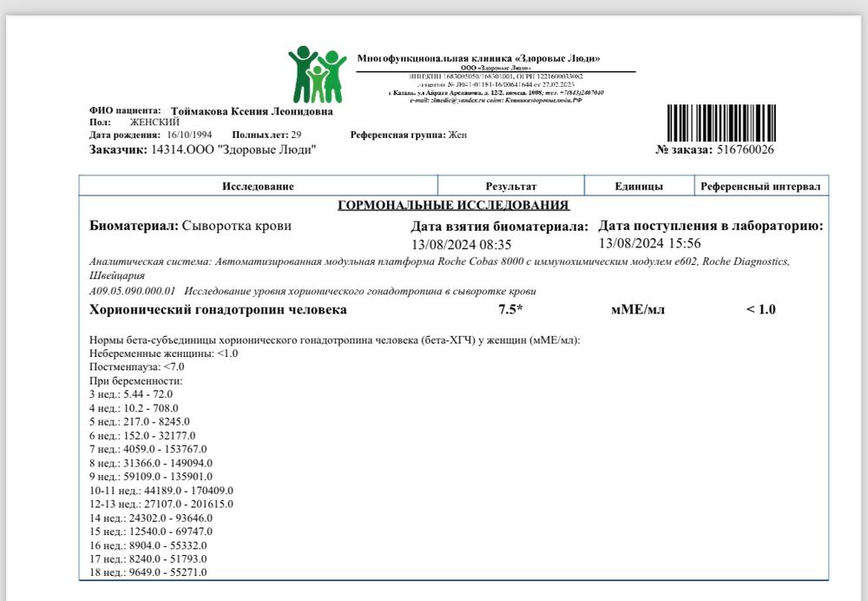Click the 'ГОРМОНАЛЬНЫЕ ИССЛЕДОВАНИЯ' section title

(453, 206)
